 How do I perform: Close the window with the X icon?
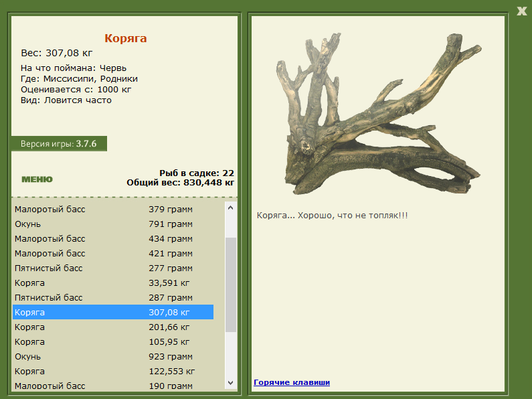[x=522, y=11]
